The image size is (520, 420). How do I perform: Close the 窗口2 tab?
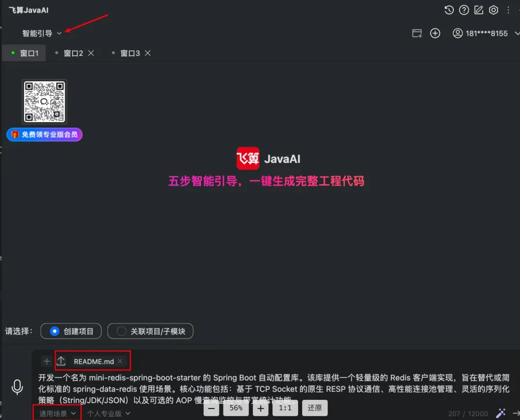(x=91, y=53)
